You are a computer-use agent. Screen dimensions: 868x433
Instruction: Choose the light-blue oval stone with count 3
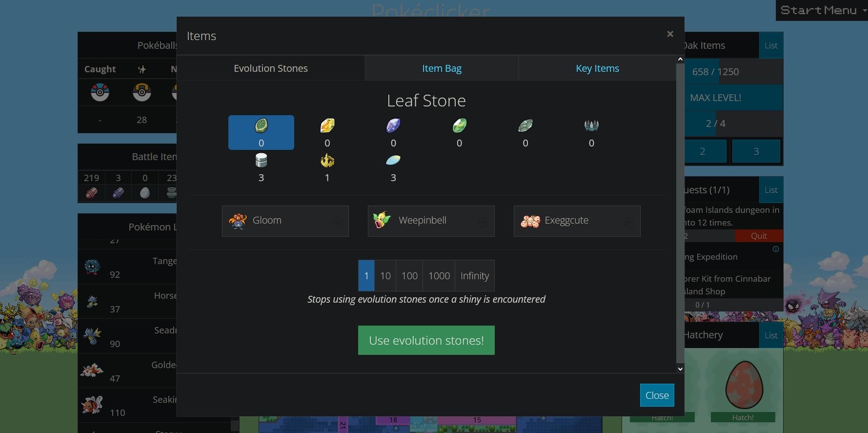coord(393,161)
